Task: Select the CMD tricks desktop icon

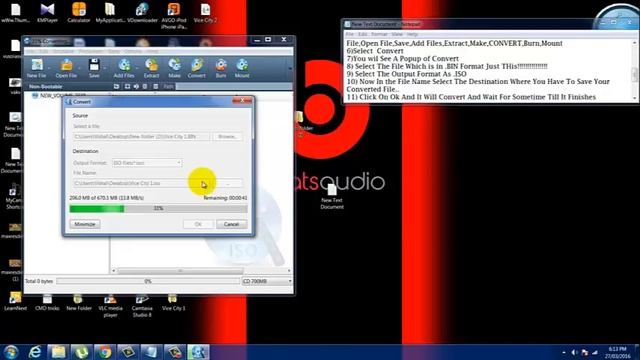Action: click(x=47, y=302)
